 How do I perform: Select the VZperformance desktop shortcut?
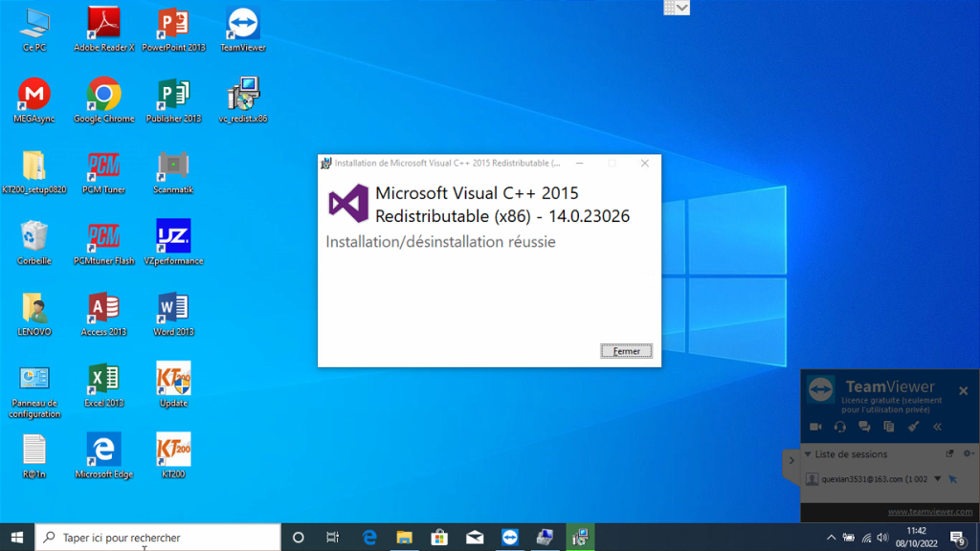coord(173,243)
